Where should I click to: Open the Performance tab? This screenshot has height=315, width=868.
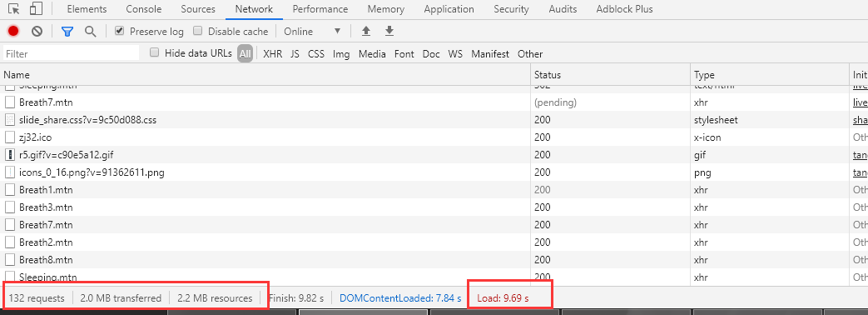[320, 9]
